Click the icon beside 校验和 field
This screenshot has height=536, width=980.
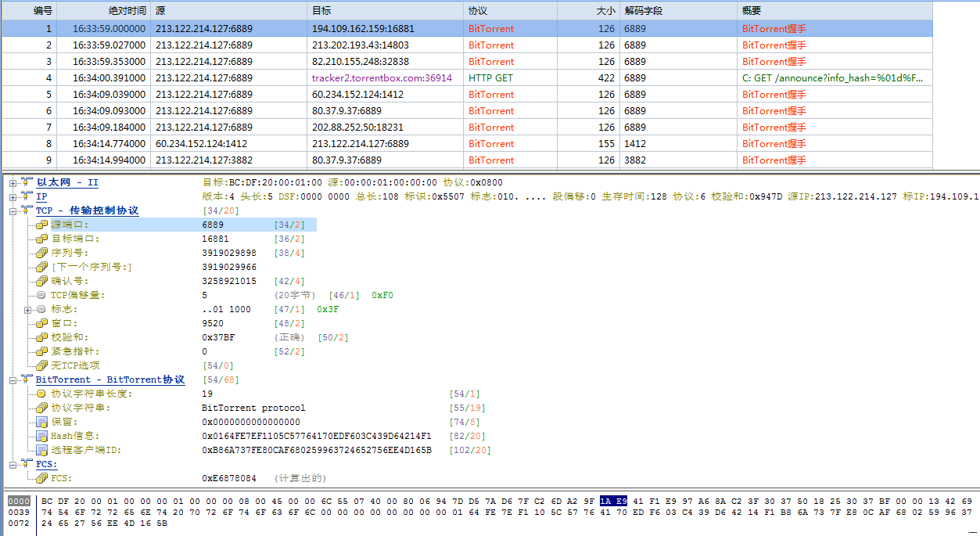[41, 337]
